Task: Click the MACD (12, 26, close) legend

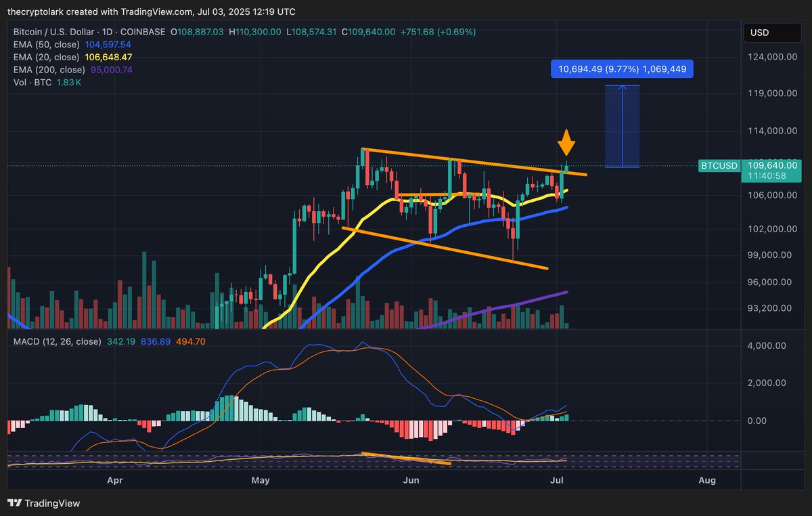Action: [58, 341]
